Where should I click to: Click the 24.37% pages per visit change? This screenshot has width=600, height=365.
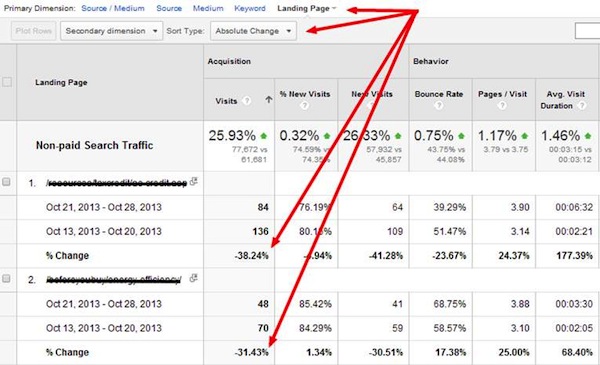click(514, 256)
